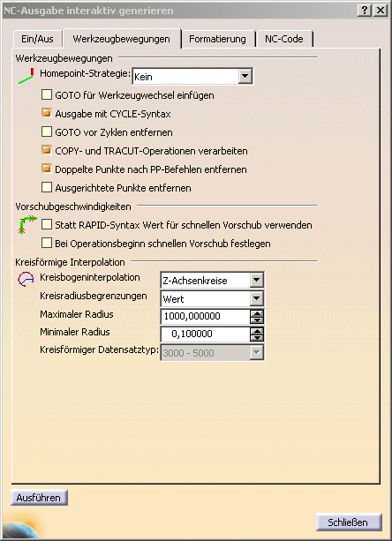The image size is (392, 541).
Task: Enable GOTO für Werkzeugwechsel einfügen
Action: tap(47, 94)
